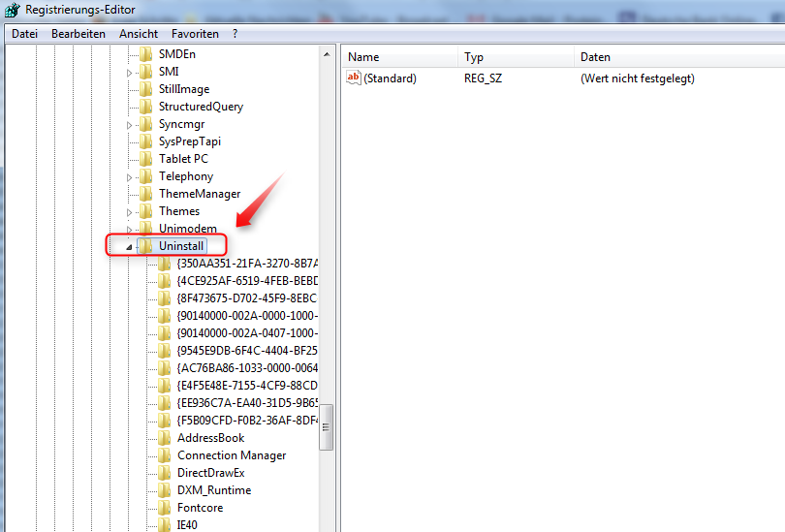Viewport: 785px width, 532px height.
Task: Expand the Syncmgr key
Action: click(x=129, y=125)
